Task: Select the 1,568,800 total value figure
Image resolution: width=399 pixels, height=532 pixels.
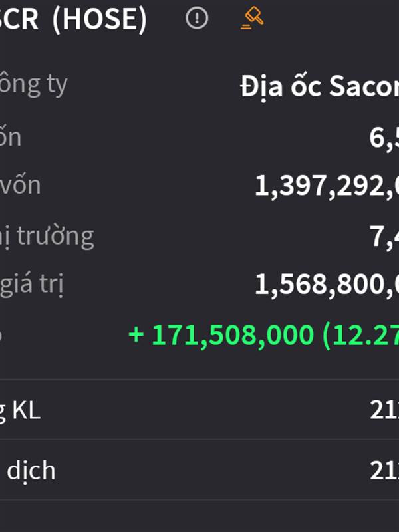Action: tap(327, 285)
